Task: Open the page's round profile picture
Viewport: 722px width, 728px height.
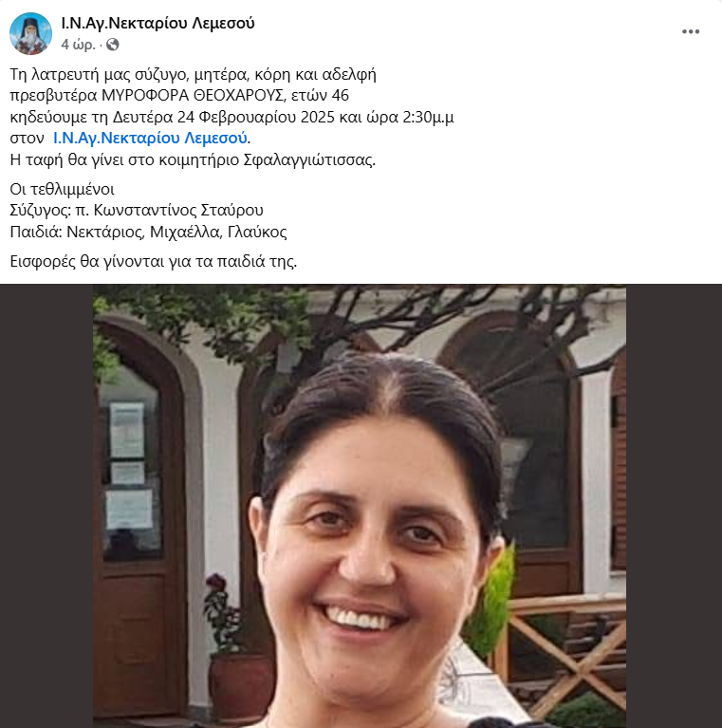Action: click(x=30, y=33)
